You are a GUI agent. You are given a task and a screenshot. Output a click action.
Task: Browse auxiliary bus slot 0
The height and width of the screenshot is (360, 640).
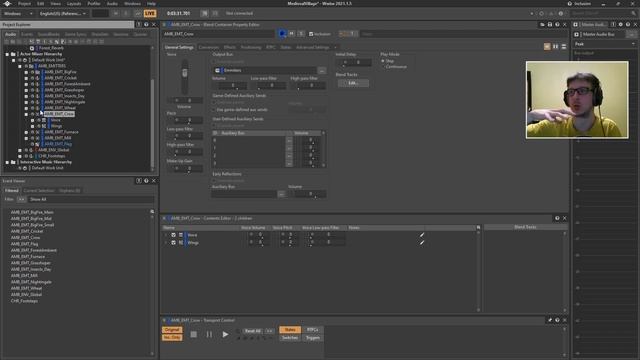[289, 140]
